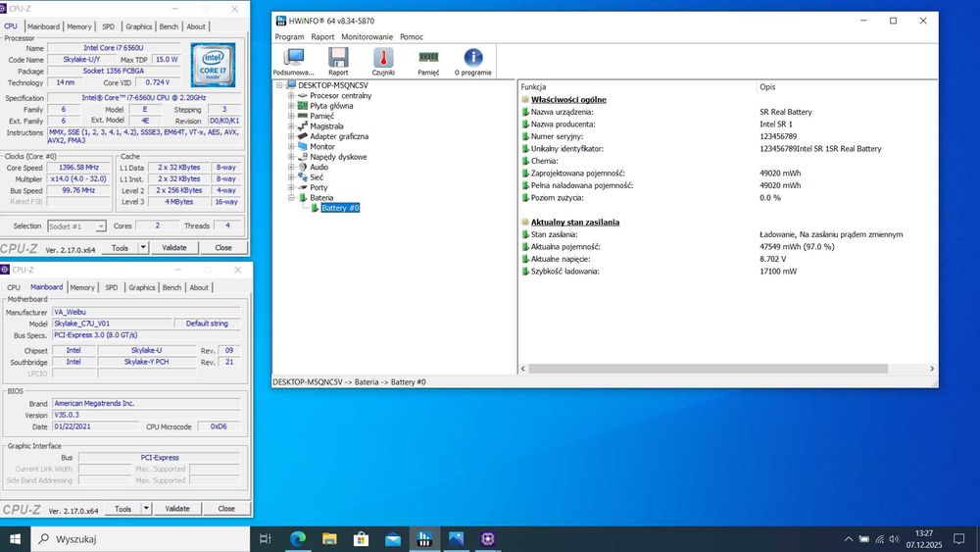The image size is (980, 552).
Task: Expand the Adapter graficzna tree node
Action: [x=291, y=136]
